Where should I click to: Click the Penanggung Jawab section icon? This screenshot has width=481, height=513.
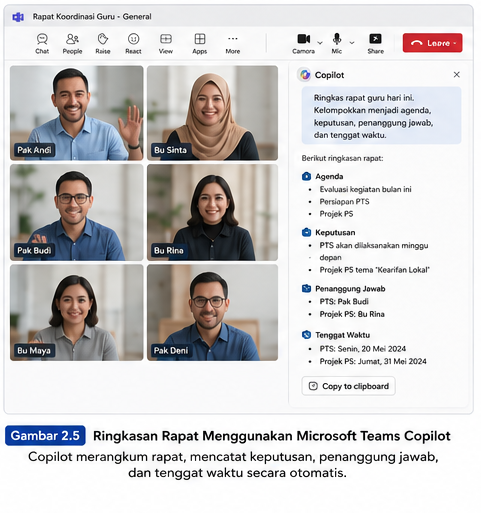[306, 288]
